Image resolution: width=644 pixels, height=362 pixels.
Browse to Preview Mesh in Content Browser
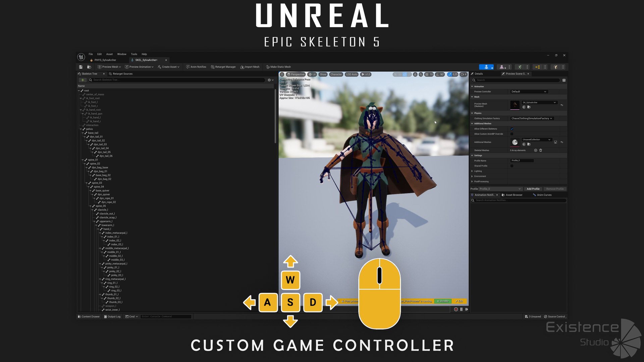[x=529, y=107]
